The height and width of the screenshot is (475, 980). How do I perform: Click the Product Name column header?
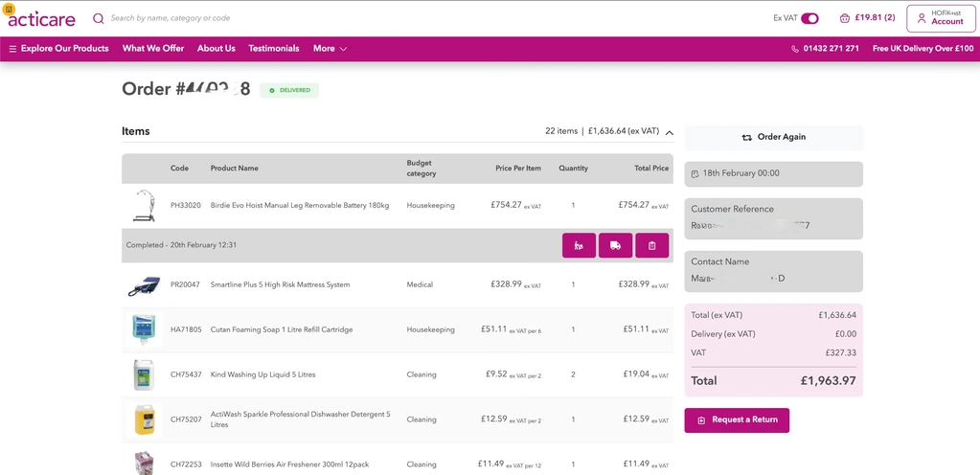(235, 169)
